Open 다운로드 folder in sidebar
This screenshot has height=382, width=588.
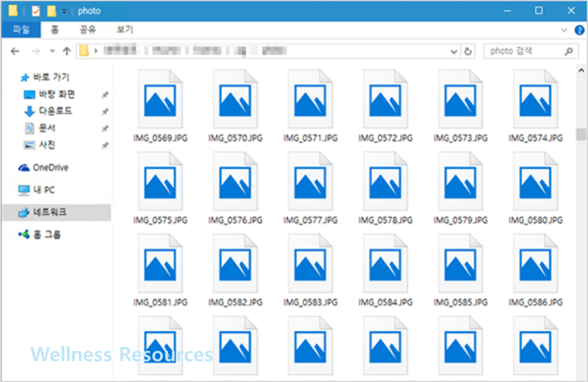(x=47, y=111)
